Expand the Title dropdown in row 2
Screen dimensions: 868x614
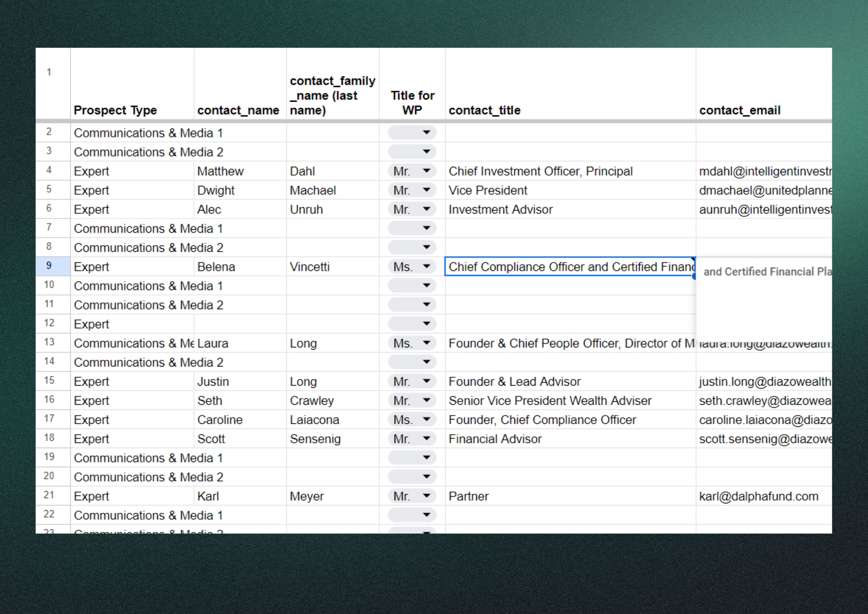[x=426, y=132]
